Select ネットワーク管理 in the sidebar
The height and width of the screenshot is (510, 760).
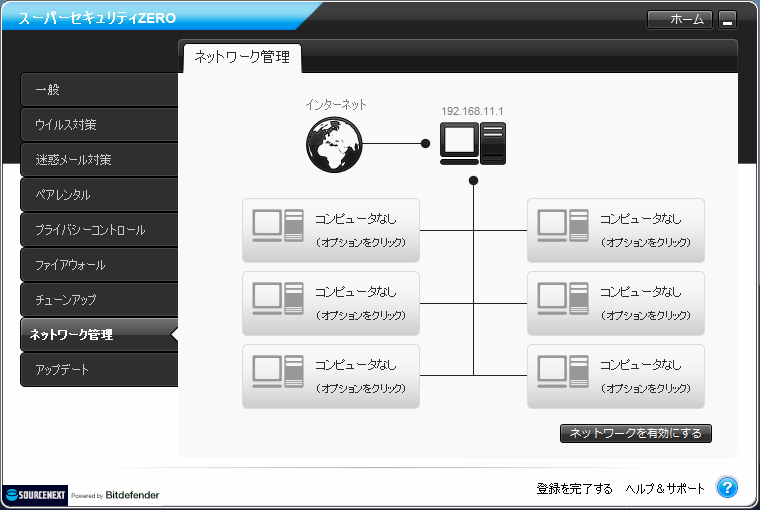99,335
